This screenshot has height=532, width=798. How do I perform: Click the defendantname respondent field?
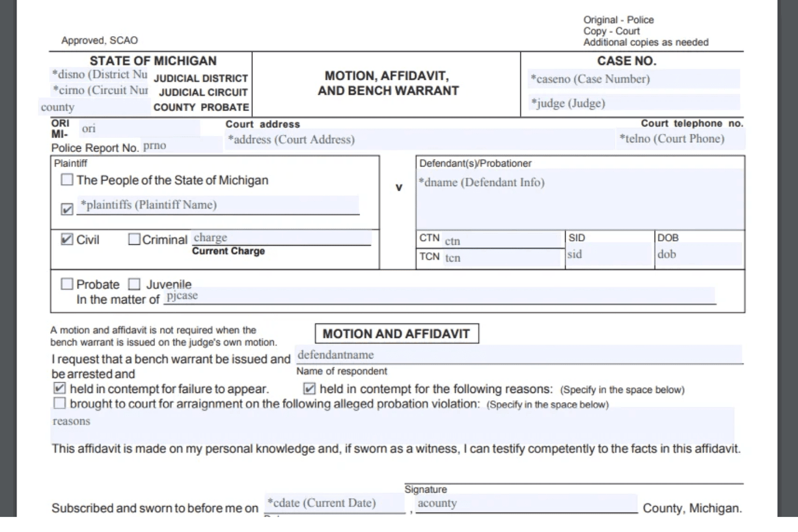tap(519, 355)
